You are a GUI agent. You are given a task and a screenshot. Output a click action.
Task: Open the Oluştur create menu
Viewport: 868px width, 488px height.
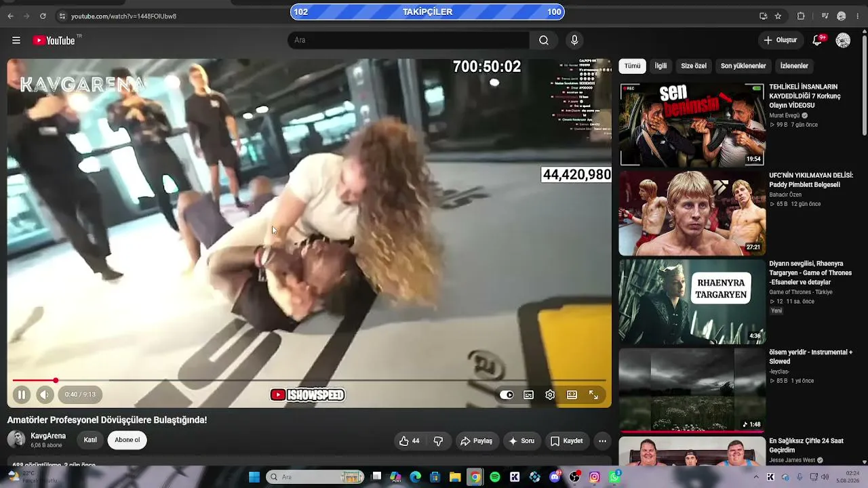[780, 40]
